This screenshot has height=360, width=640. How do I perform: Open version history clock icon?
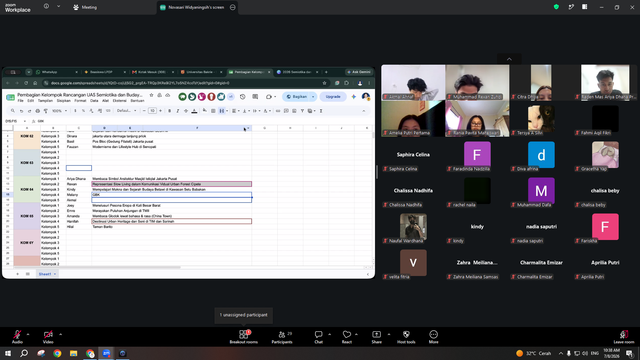(x=242, y=97)
